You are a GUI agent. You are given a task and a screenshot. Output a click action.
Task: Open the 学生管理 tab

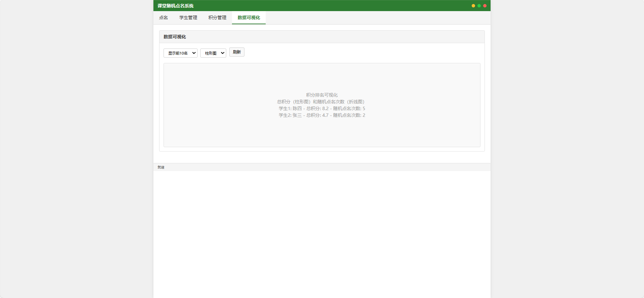click(x=188, y=18)
